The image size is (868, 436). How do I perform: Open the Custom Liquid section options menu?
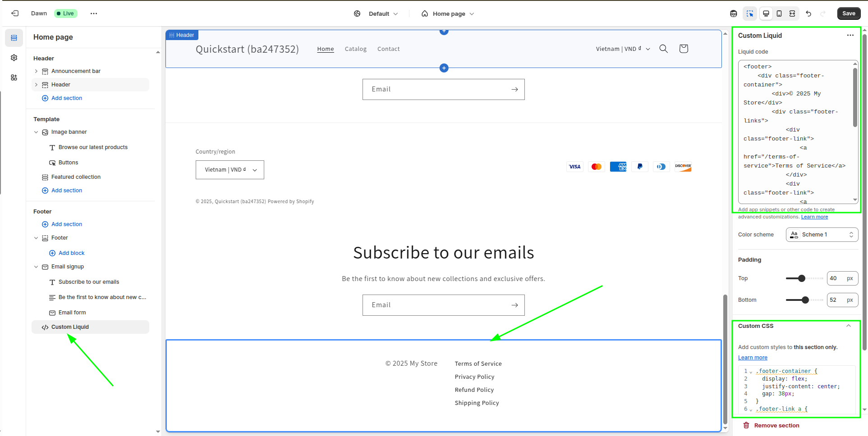click(850, 35)
